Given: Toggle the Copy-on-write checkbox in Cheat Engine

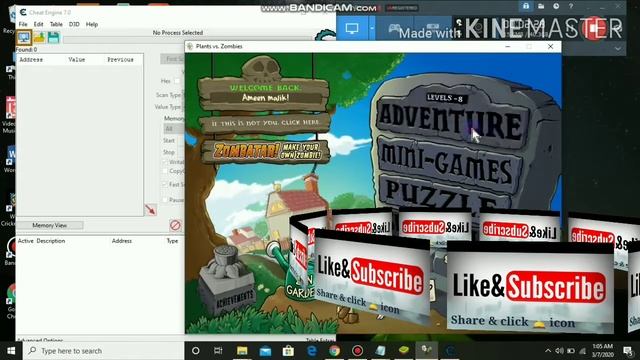Looking at the screenshot, I should click(165, 171).
